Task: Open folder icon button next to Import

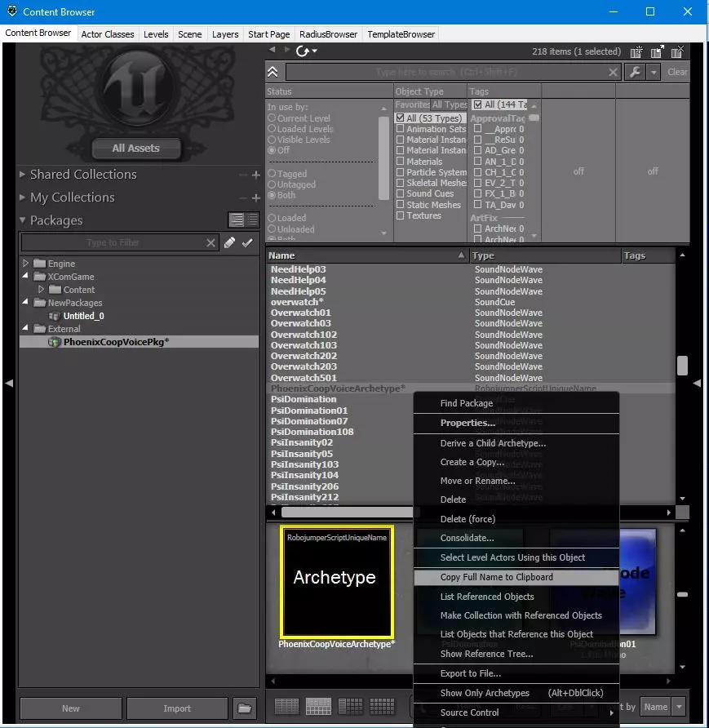Action: pyautogui.click(x=245, y=708)
